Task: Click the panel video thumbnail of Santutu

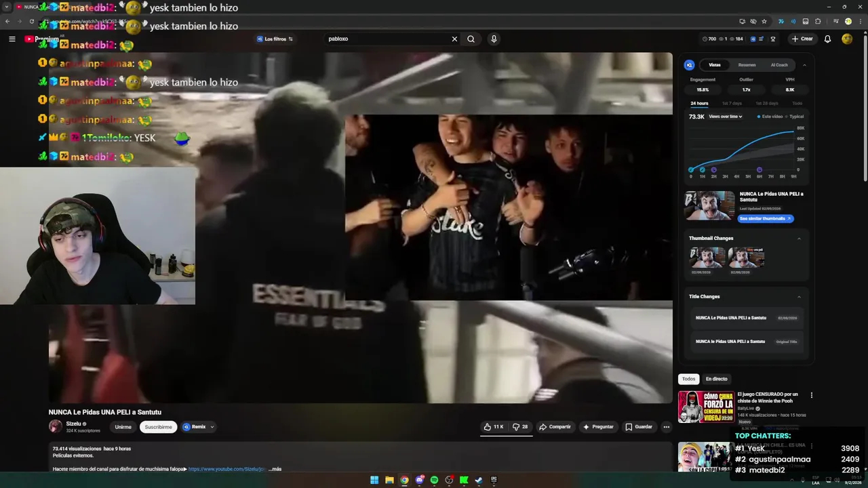Action: [709, 205]
